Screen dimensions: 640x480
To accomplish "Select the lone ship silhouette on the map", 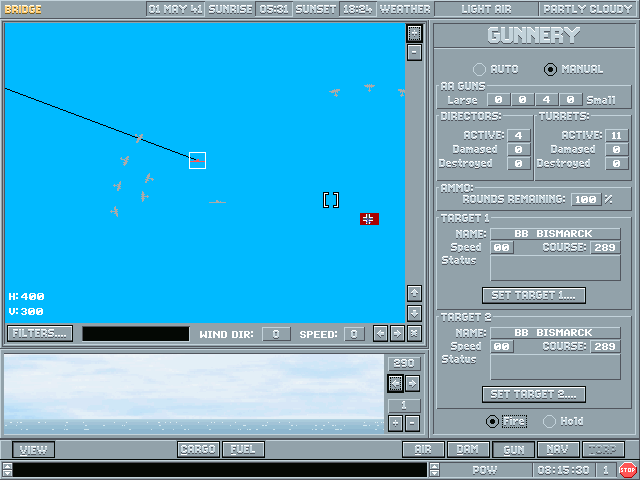I will tap(217, 202).
